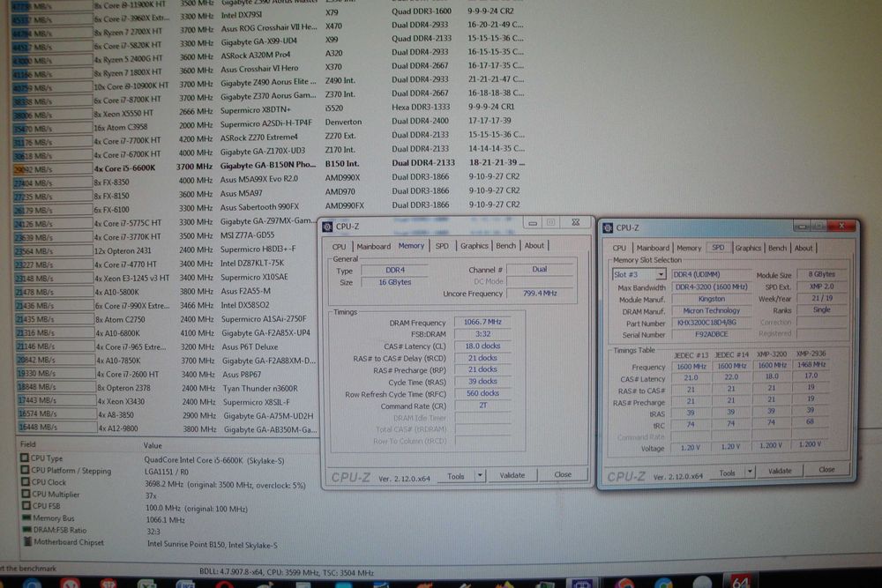This screenshot has height=588, width=882.
Task: Click the Motherboard Chipset row icon
Action: (27, 542)
